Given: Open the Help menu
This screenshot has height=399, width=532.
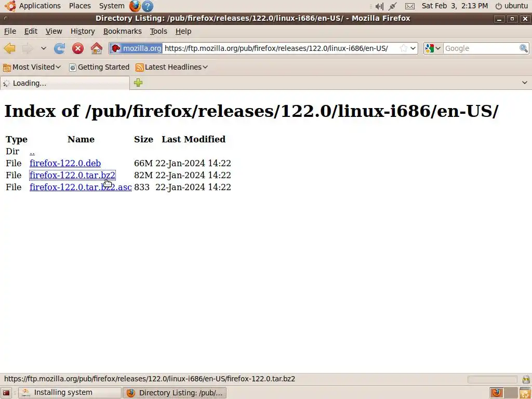Looking at the screenshot, I should pyautogui.click(x=183, y=31).
